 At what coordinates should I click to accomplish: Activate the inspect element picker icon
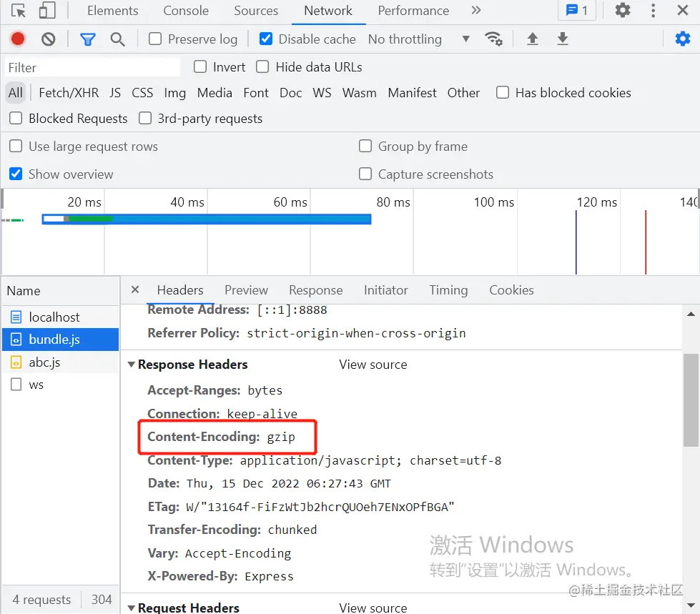pyautogui.click(x=19, y=10)
